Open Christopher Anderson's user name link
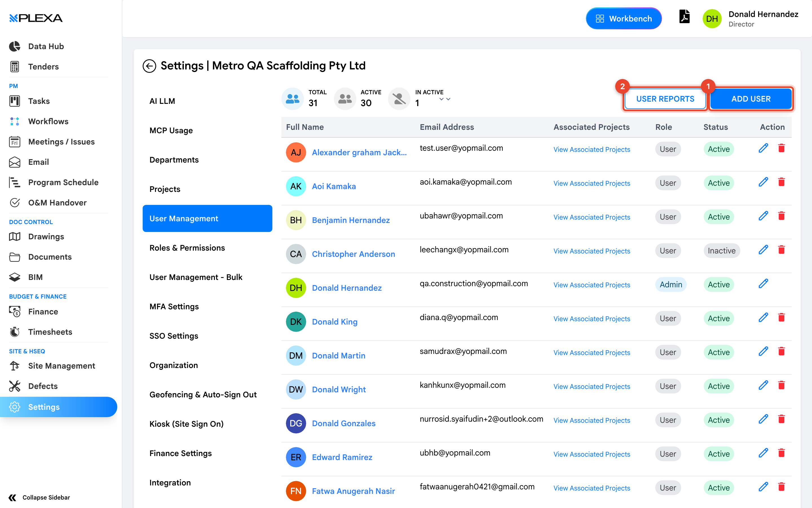This screenshot has height=508, width=812. coord(353,254)
